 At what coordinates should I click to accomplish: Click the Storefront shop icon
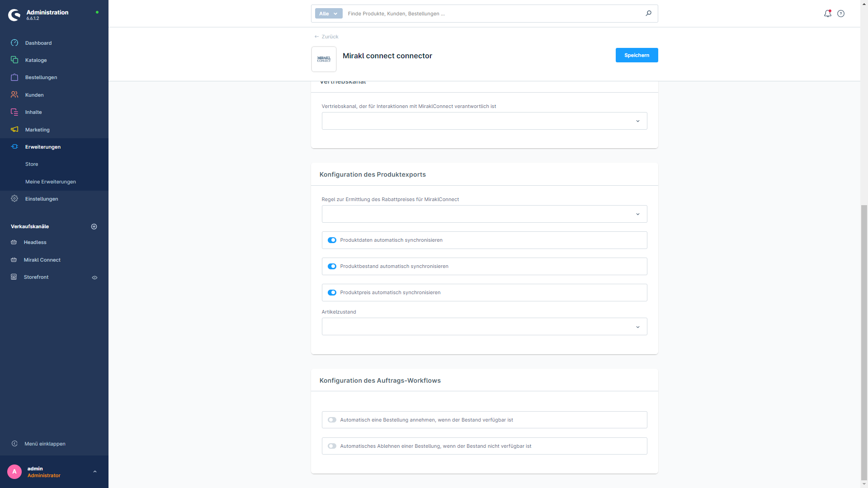14,277
